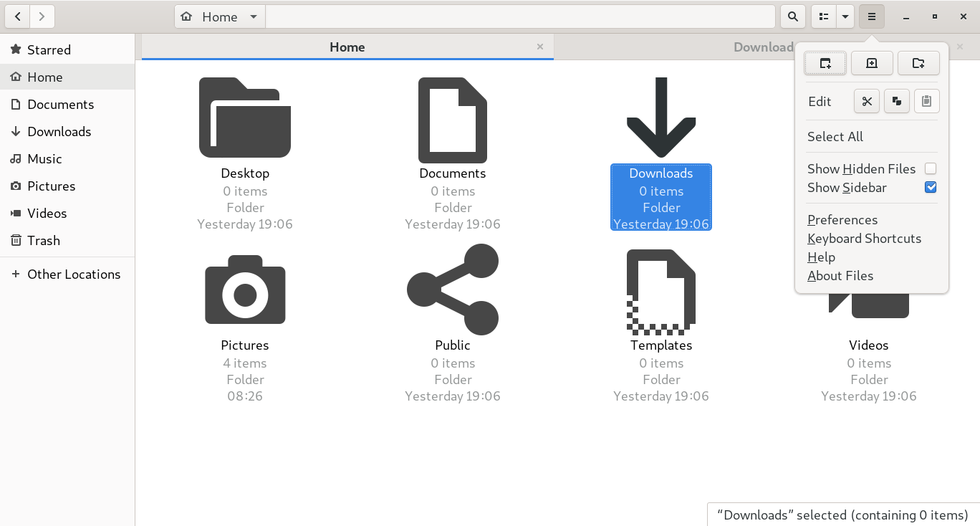The height and width of the screenshot is (526, 980).
Task: Click the Cut scissors icon
Action: pyautogui.click(x=867, y=101)
